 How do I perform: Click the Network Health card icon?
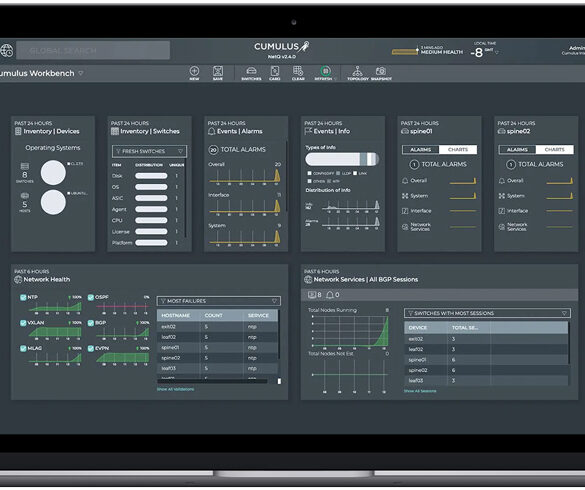[x=18, y=280]
